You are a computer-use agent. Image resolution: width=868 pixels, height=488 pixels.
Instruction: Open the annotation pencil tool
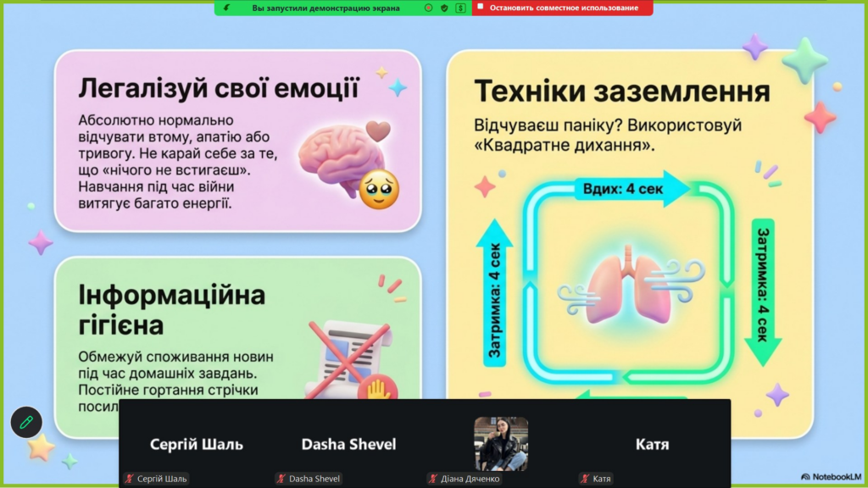click(26, 422)
